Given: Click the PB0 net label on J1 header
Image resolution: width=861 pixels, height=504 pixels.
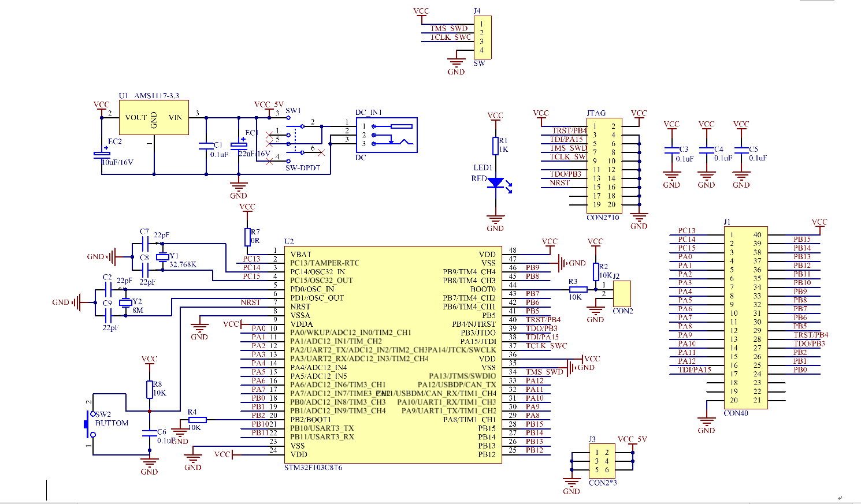Looking at the screenshot, I should click(x=800, y=369).
